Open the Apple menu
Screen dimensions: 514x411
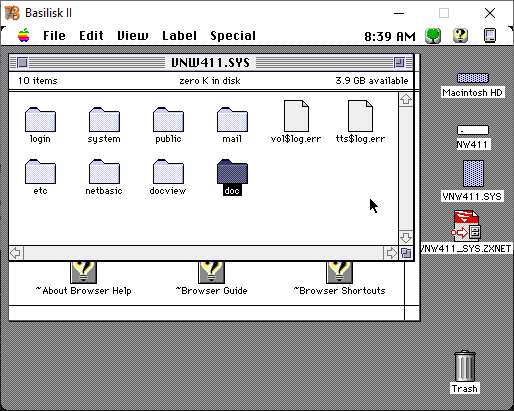pyautogui.click(x=24, y=35)
